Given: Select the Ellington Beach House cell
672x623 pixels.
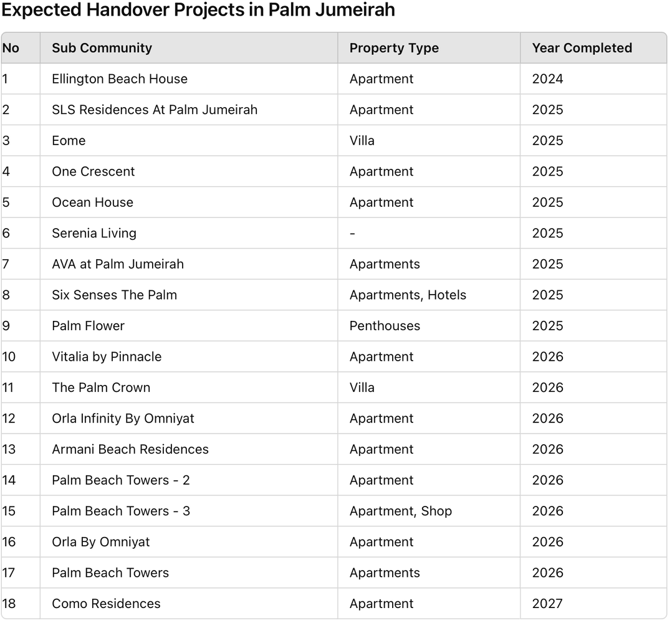Looking at the screenshot, I should (188, 78).
